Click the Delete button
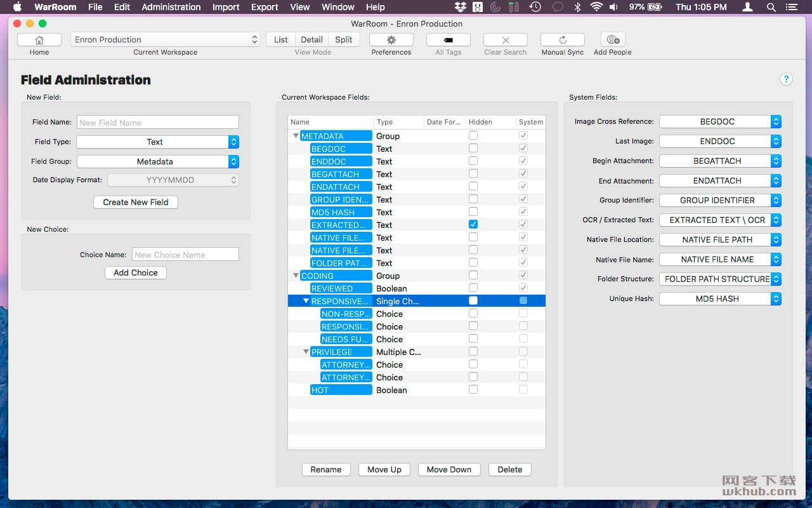Viewport: 812px width, 508px height. pos(510,469)
